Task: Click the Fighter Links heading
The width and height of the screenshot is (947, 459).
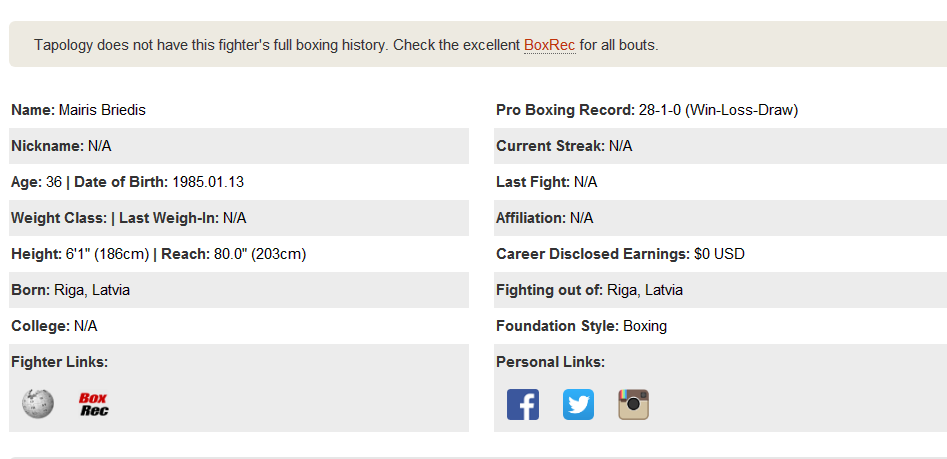Action: pyautogui.click(x=59, y=362)
